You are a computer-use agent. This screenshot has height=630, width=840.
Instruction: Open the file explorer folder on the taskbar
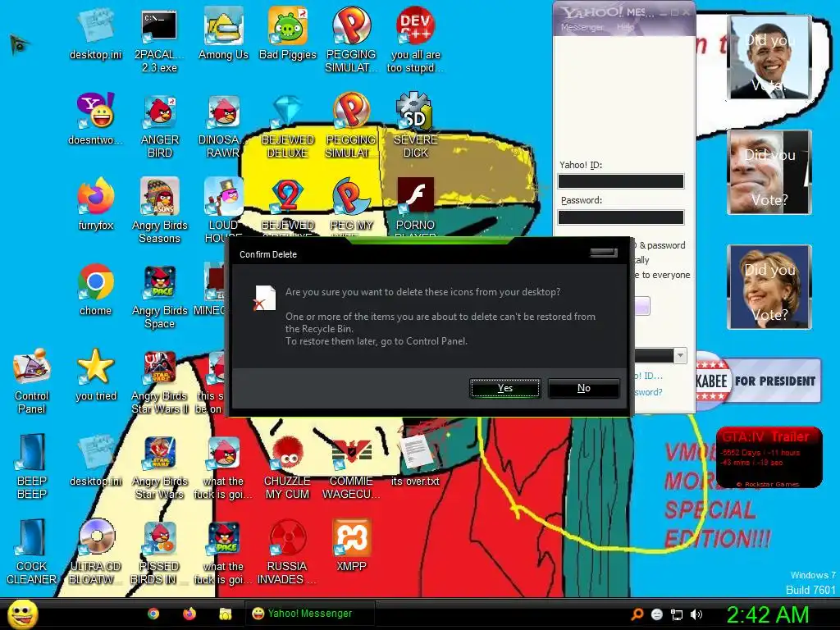click(225, 614)
